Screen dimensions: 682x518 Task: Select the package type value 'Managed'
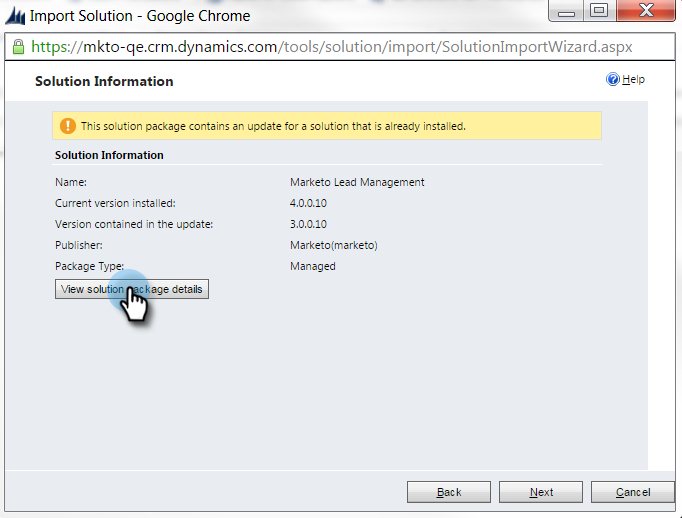click(x=313, y=266)
